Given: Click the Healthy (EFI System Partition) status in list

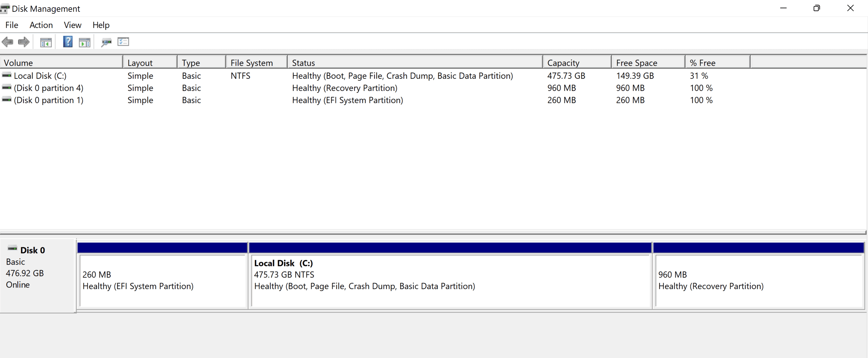Looking at the screenshot, I should pos(348,100).
